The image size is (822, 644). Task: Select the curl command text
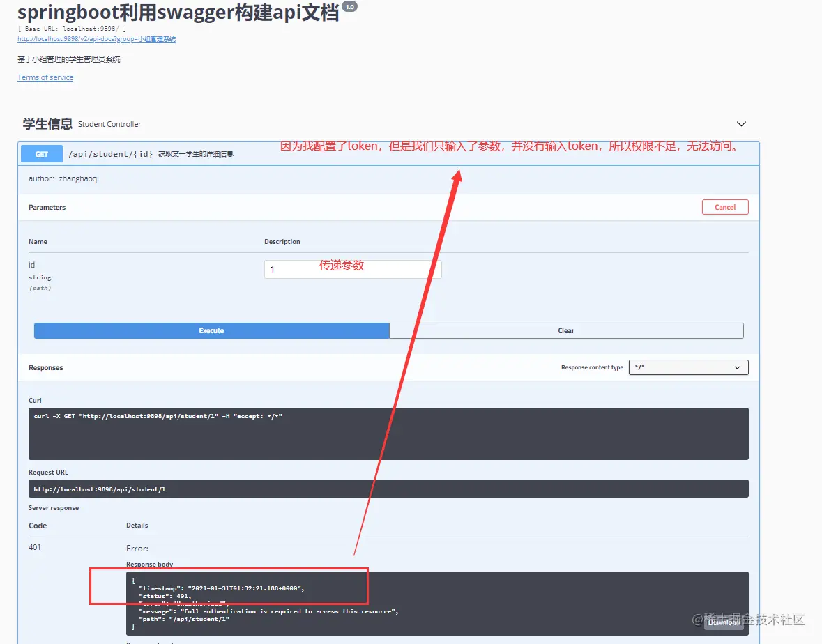(158, 416)
